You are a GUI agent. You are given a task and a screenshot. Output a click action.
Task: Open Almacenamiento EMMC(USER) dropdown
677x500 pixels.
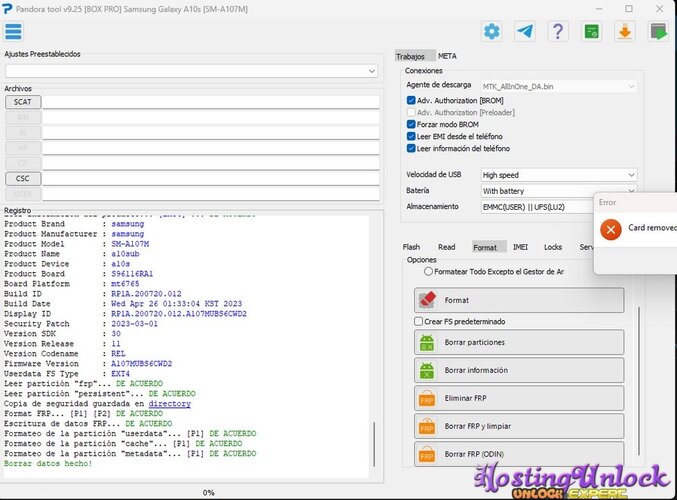pos(538,207)
